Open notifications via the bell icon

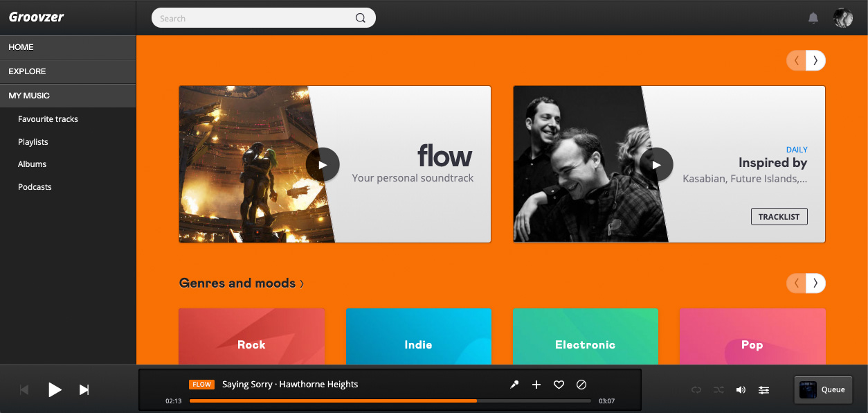pyautogui.click(x=813, y=17)
